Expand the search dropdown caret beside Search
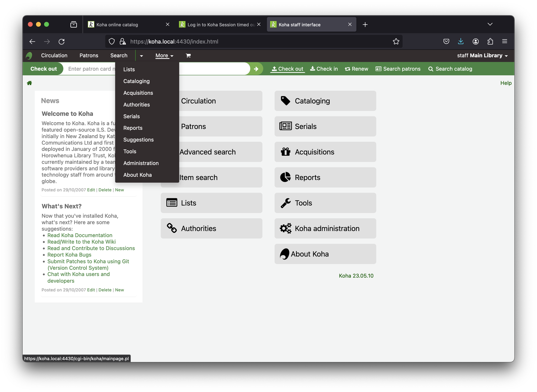Screen dimensions: 537x392 (141, 56)
